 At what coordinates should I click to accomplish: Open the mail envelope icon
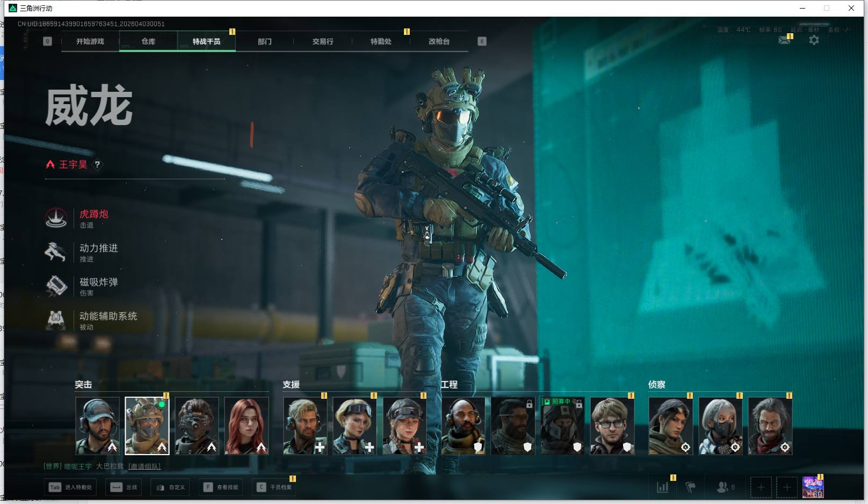point(784,40)
